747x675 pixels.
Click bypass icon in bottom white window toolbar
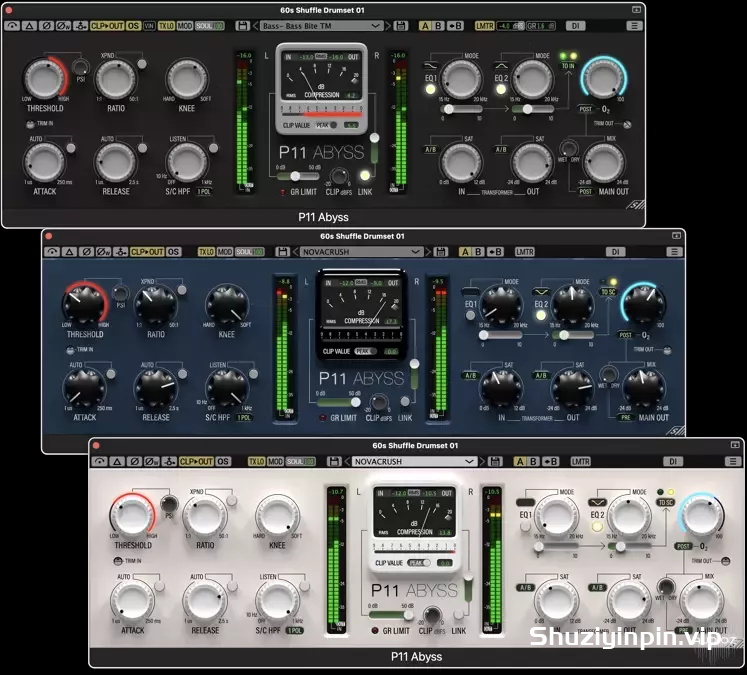100,461
